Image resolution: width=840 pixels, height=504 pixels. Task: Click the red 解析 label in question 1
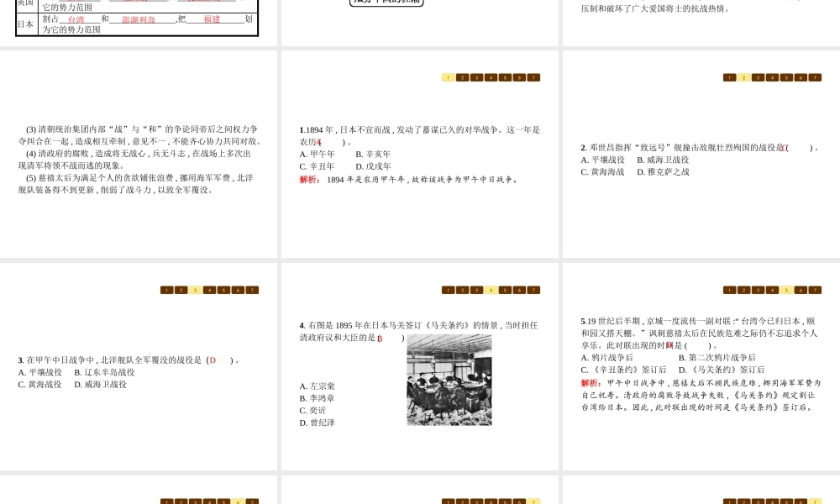tap(310, 180)
